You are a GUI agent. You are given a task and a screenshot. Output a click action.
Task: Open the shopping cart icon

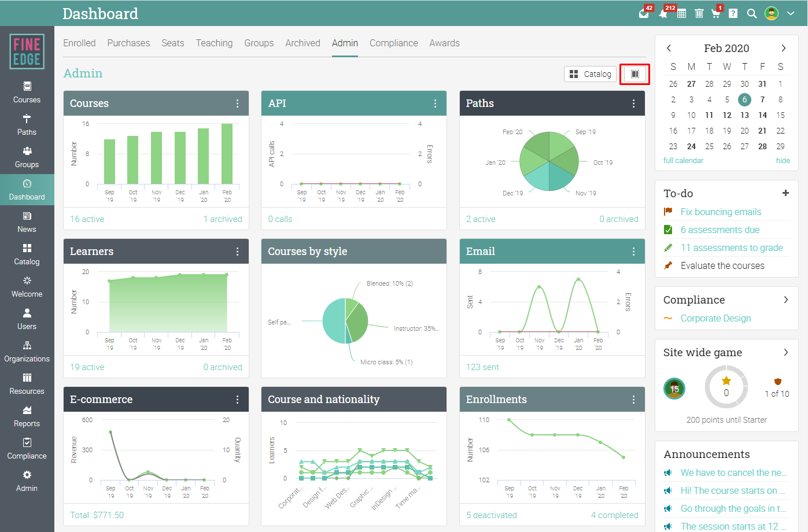tap(716, 14)
